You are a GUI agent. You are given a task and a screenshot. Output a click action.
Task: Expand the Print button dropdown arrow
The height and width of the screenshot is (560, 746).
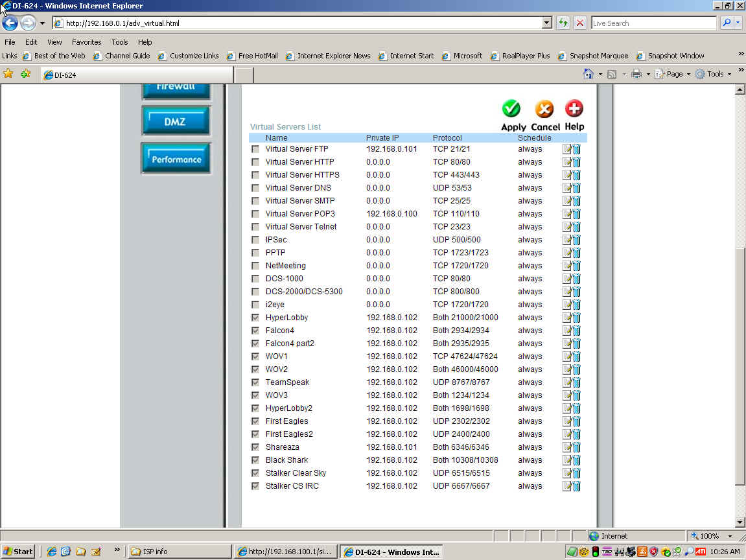pyautogui.click(x=648, y=75)
